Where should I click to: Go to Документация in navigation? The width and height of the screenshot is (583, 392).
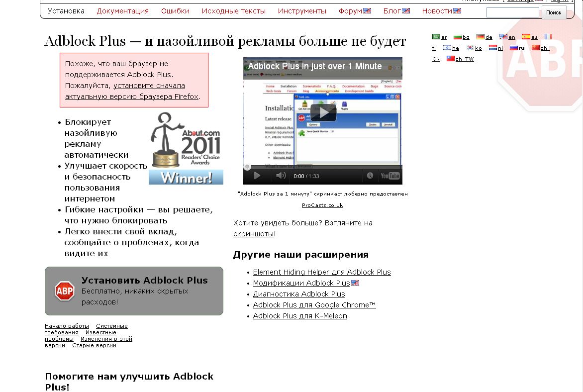[123, 11]
